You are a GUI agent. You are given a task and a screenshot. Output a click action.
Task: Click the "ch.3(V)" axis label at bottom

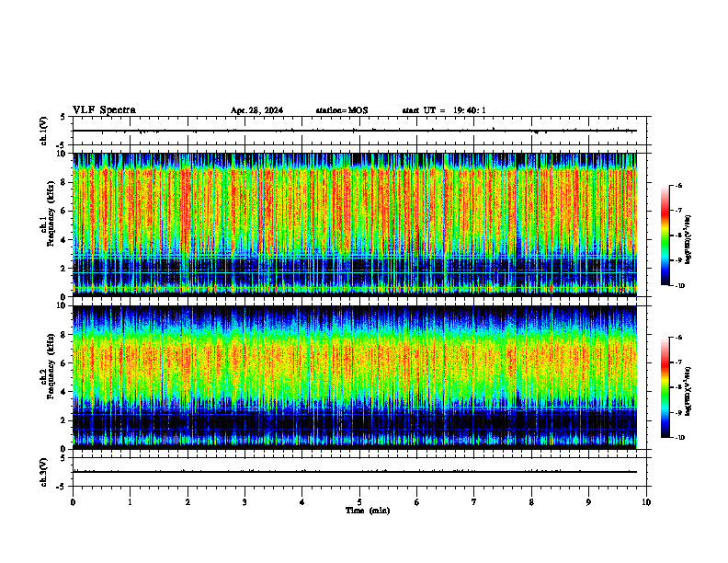click(44, 472)
